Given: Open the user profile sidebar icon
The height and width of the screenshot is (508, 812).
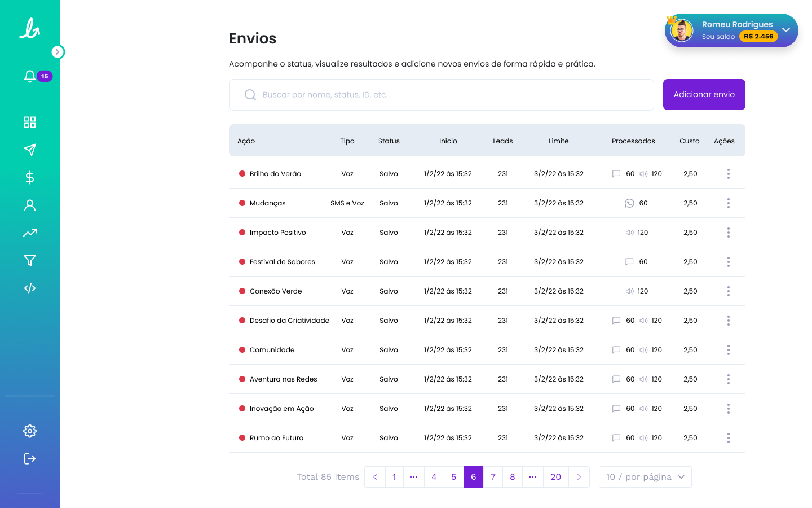Looking at the screenshot, I should click(30, 205).
